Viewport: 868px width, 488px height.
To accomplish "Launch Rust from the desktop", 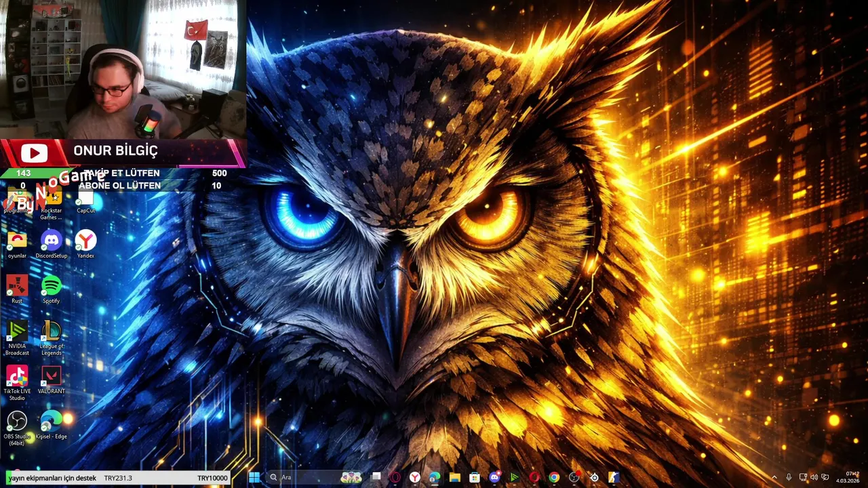I will (17, 290).
